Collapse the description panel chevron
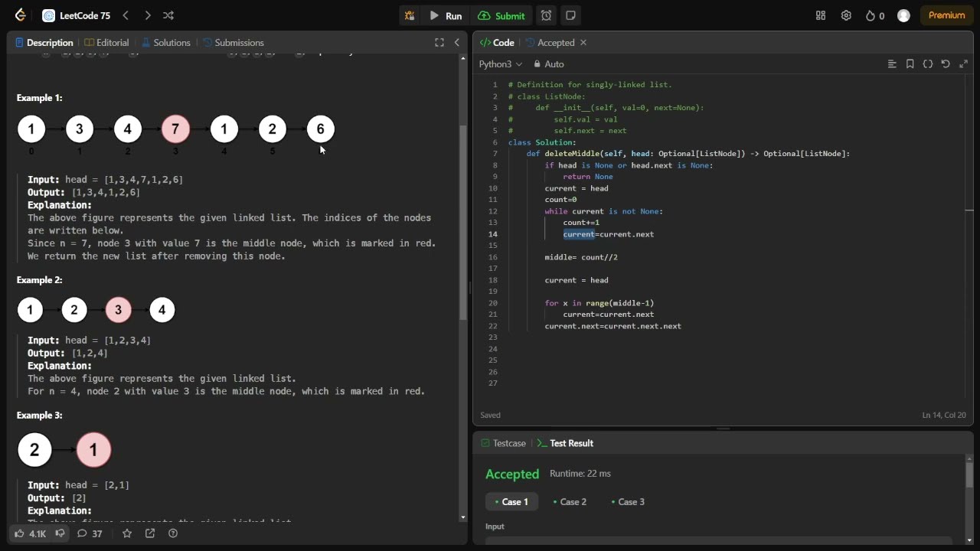 point(457,43)
